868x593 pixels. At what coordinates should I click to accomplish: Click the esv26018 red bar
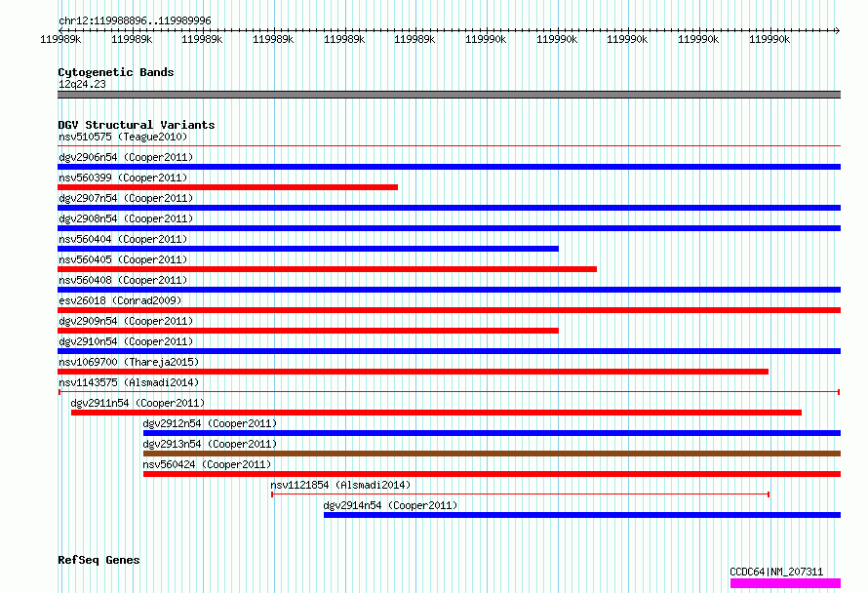[449, 310]
